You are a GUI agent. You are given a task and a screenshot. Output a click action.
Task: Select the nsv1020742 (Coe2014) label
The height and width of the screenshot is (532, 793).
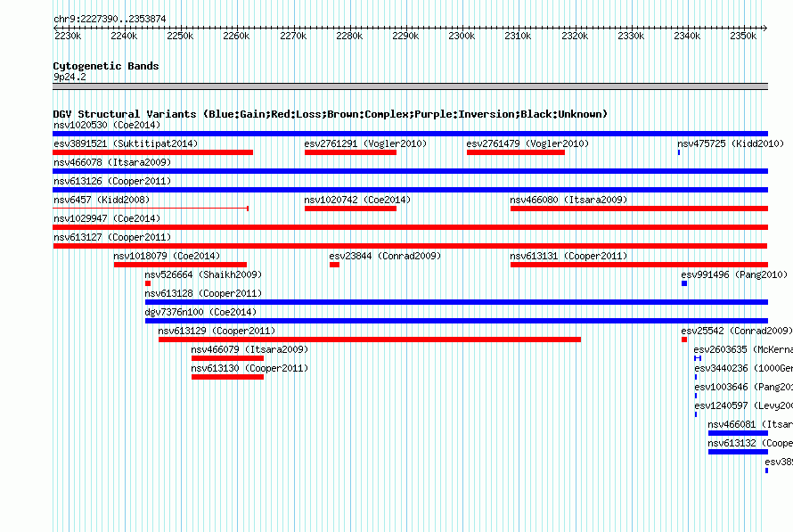point(357,200)
